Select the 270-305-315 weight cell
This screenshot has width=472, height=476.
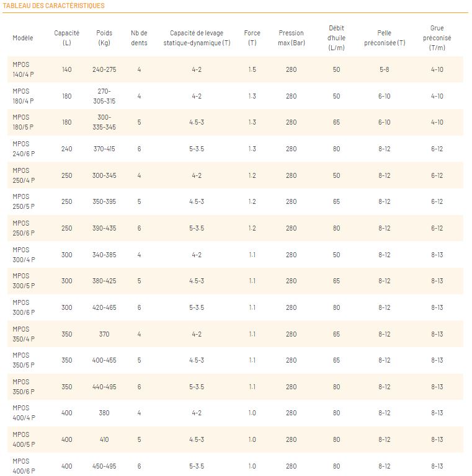(x=104, y=96)
